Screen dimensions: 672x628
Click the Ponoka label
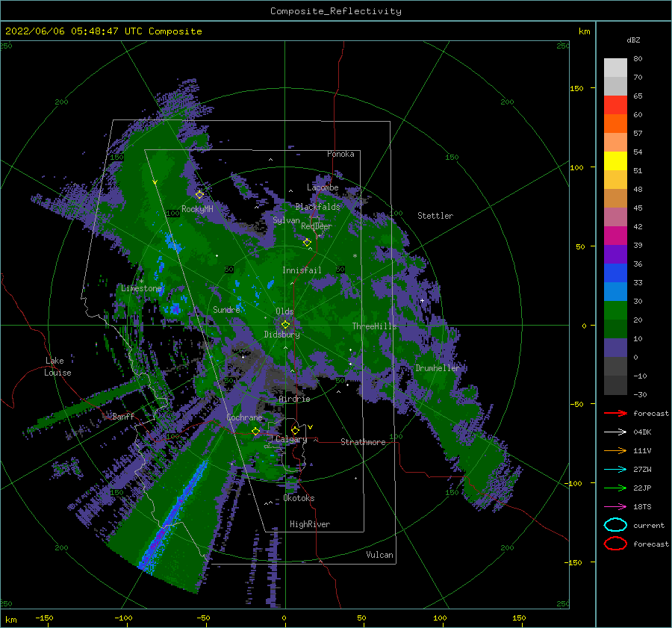pyautogui.click(x=340, y=154)
